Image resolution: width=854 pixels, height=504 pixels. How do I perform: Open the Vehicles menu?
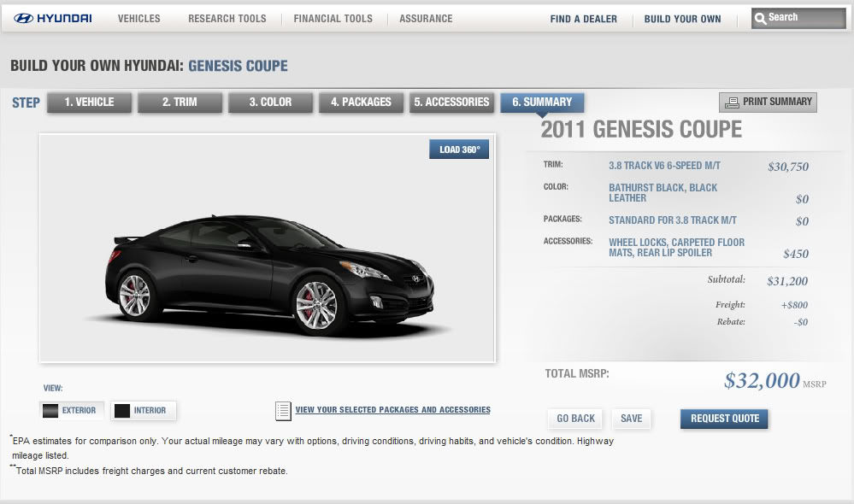pos(138,19)
